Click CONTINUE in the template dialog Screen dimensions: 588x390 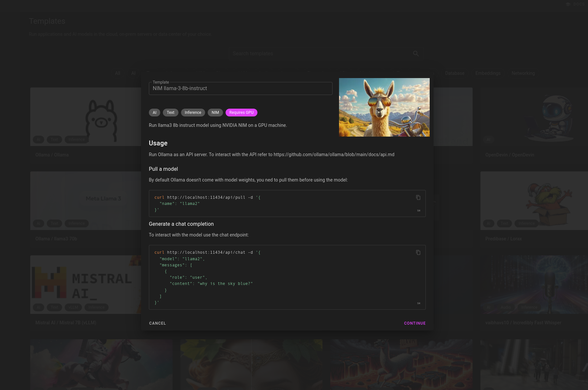click(x=415, y=323)
